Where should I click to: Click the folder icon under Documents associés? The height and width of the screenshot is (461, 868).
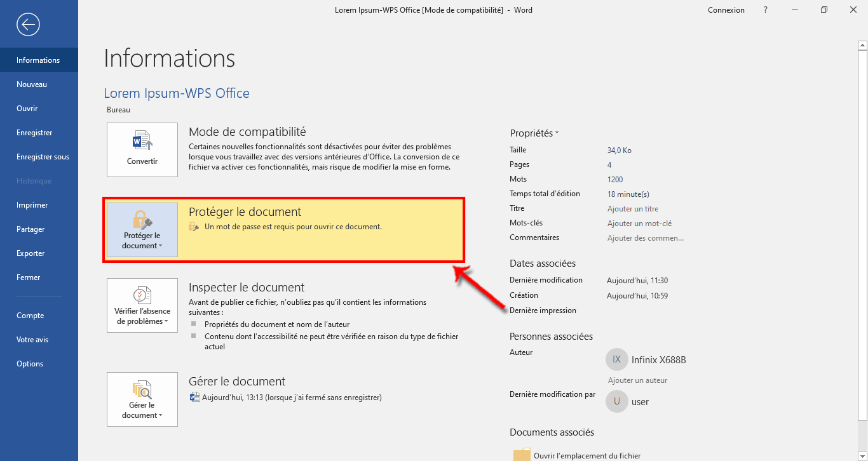coord(522,454)
